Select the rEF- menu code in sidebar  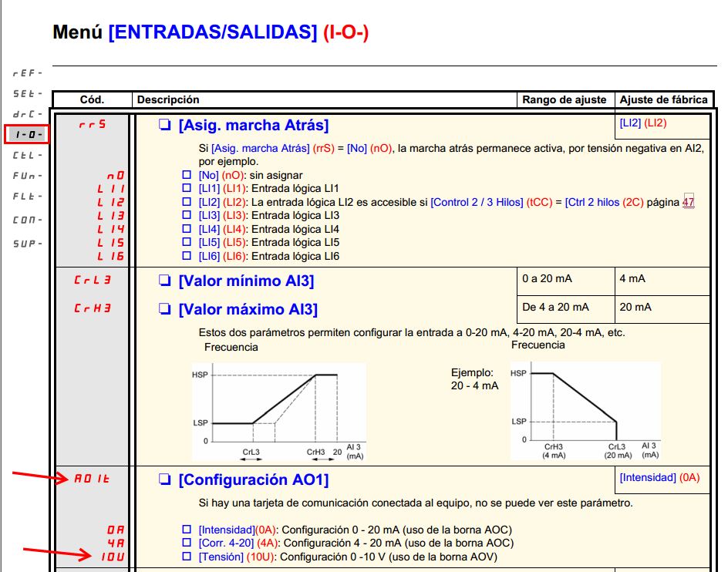point(27,73)
